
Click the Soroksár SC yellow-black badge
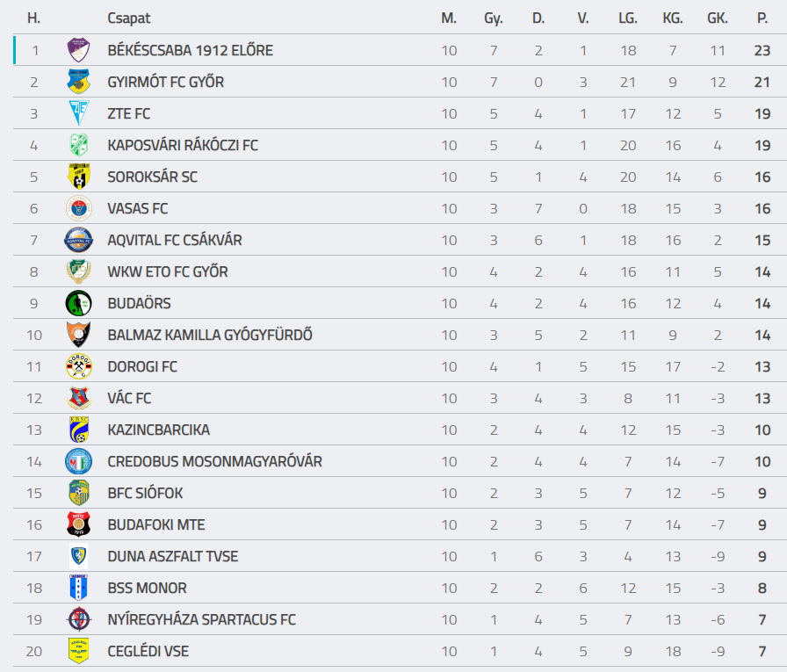tap(79, 177)
